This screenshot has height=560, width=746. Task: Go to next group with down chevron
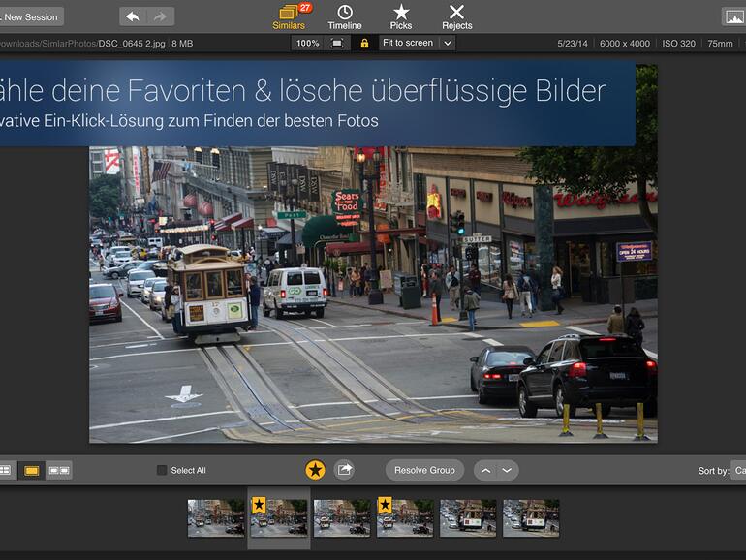click(507, 470)
